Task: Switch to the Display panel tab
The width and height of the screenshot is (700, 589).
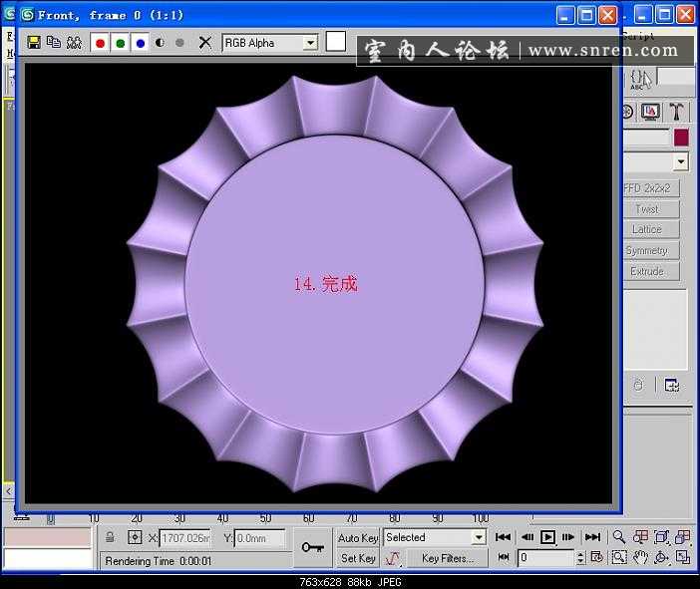Action: 651,112
